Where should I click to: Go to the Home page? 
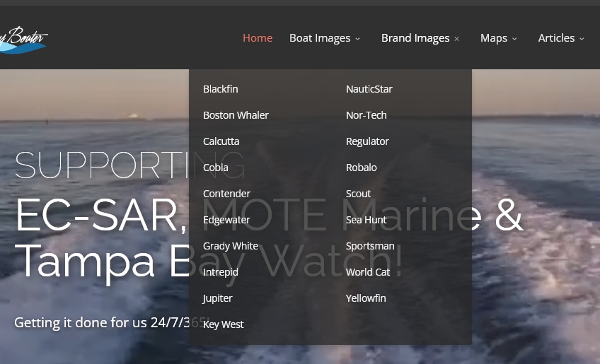click(258, 38)
